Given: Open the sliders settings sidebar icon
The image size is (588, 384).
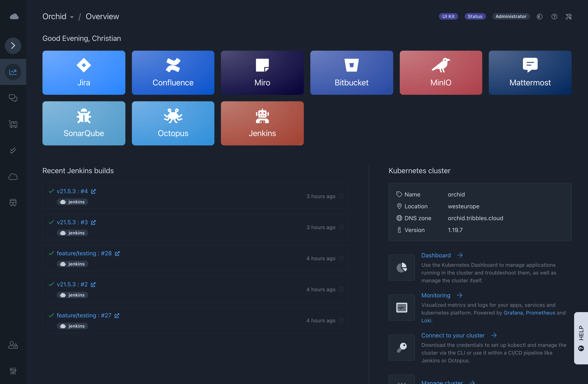Looking at the screenshot, I should tap(13, 371).
